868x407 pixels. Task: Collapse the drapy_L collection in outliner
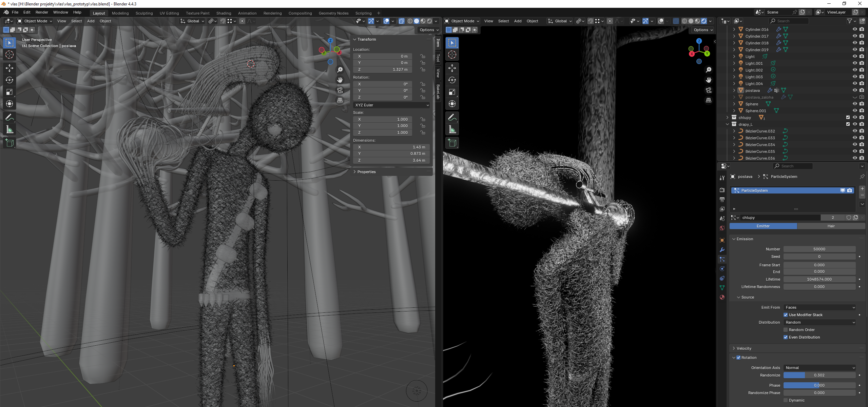(x=727, y=124)
